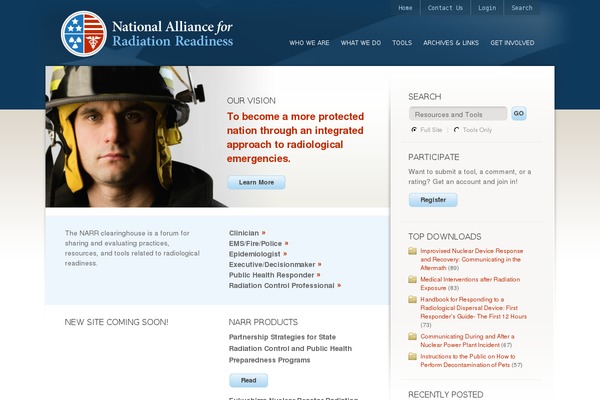Viewport: 600px width, 400px height.
Task: Open the GET INVOLVED navigation menu
Action: pyautogui.click(x=512, y=43)
